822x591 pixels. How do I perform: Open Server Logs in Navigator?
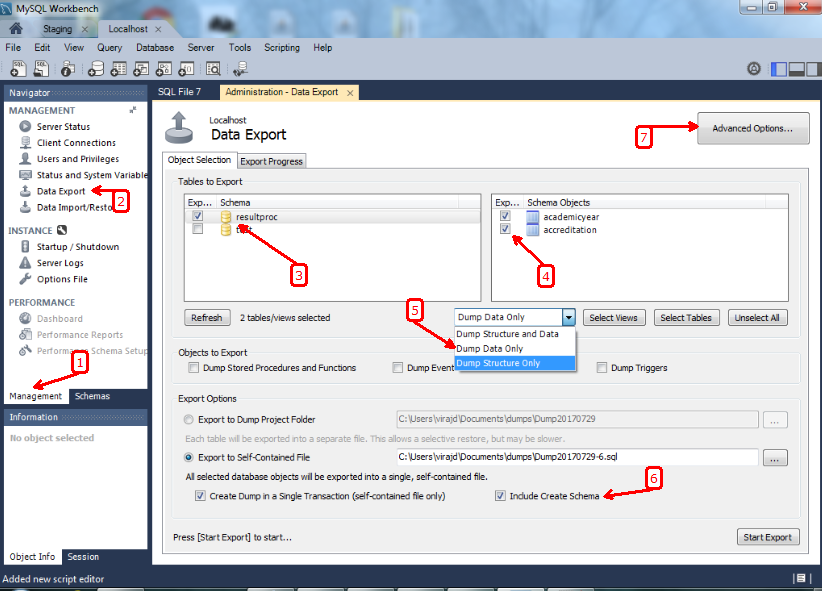coord(60,263)
